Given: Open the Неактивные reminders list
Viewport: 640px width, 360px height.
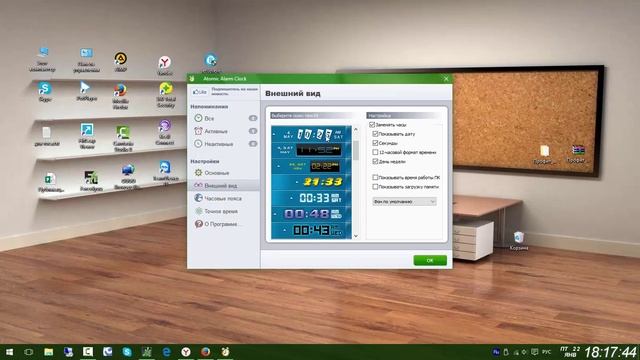Looking at the screenshot, I should [223, 144].
